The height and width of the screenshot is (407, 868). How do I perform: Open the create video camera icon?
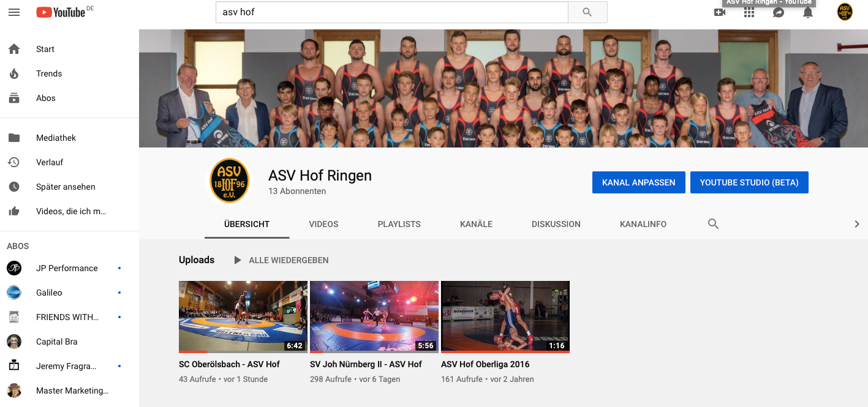[x=720, y=12]
